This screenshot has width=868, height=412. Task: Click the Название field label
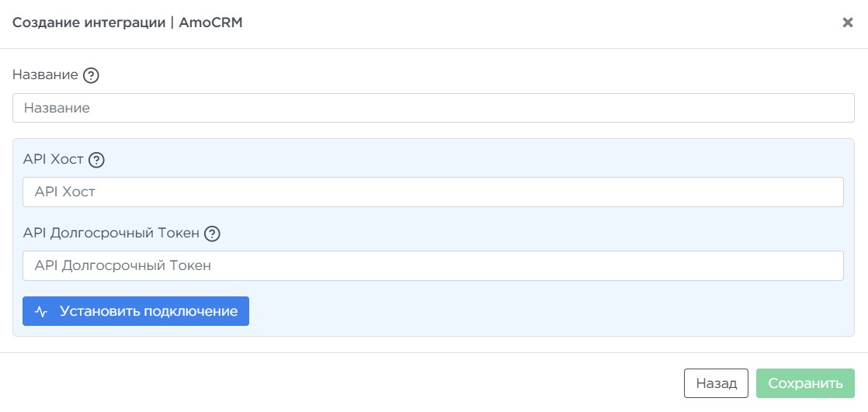point(45,75)
